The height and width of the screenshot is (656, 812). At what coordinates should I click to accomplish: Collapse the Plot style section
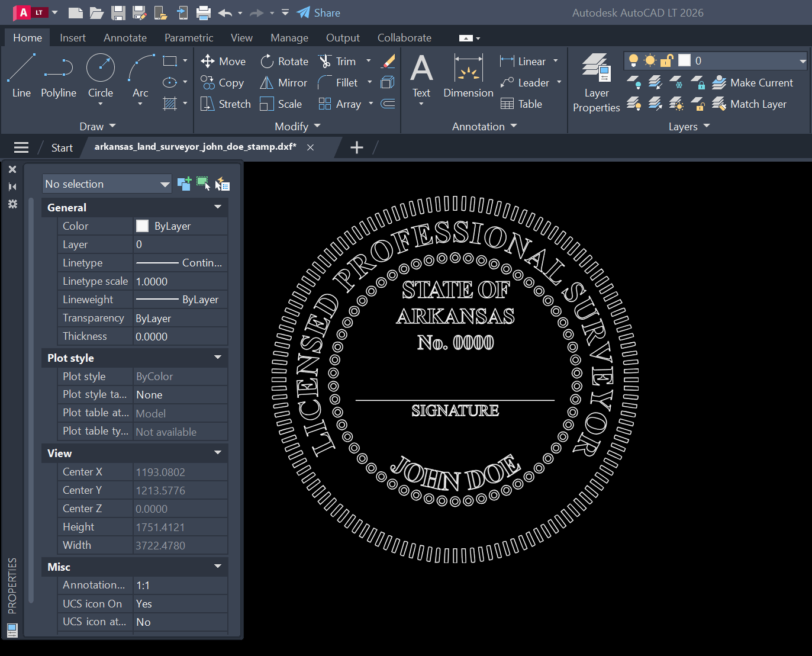coord(218,358)
